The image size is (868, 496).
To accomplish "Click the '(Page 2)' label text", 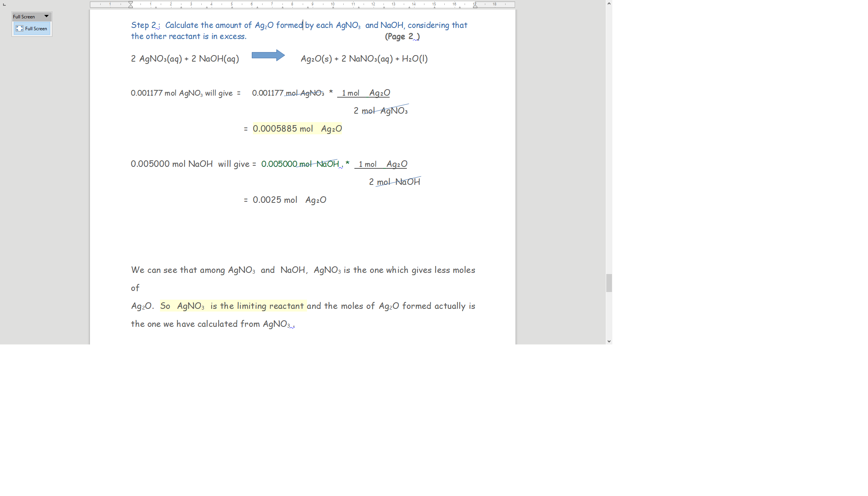I will [402, 37].
